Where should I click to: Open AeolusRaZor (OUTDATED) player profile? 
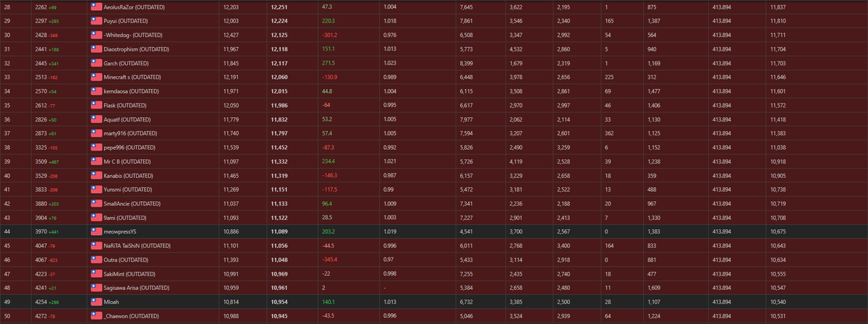[x=134, y=7]
